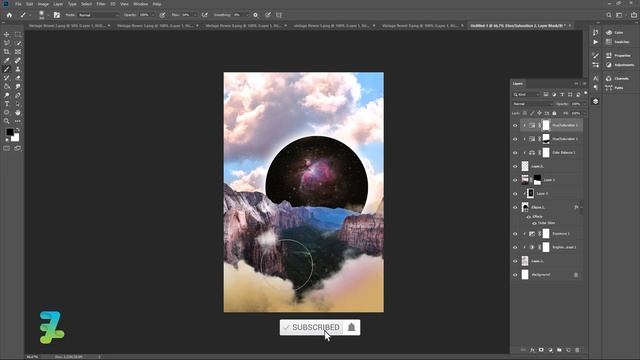Viewport: 640px width, 360px height.
Task: Select the Brush tool in toolbox
Action: [7, 69]
